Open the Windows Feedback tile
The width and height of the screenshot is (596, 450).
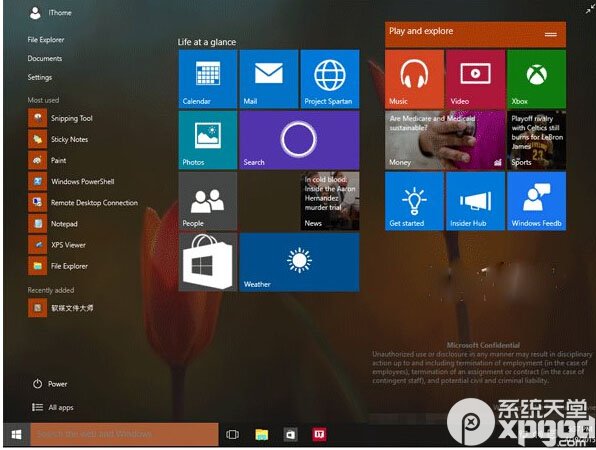[537, 201]
